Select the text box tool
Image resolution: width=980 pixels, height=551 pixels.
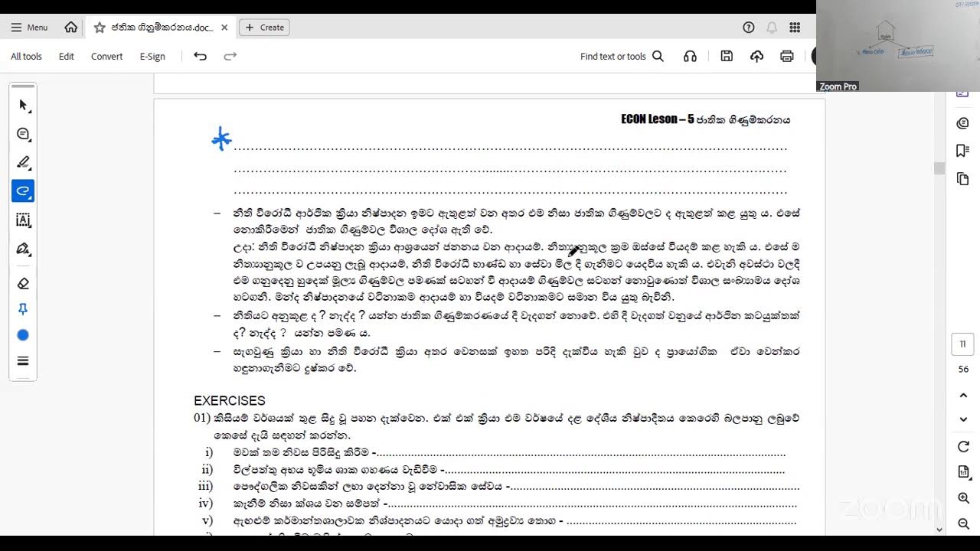coord(23,220)
